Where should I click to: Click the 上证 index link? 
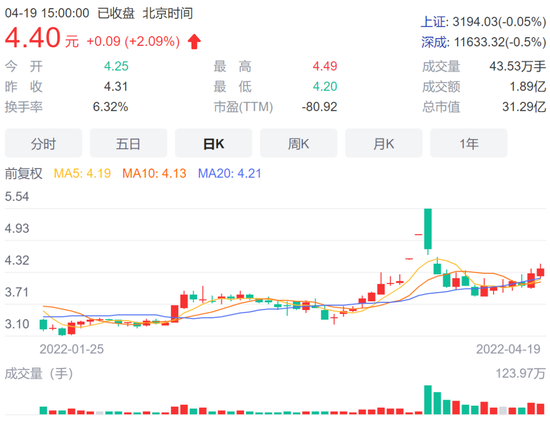[x=434, y=22]
